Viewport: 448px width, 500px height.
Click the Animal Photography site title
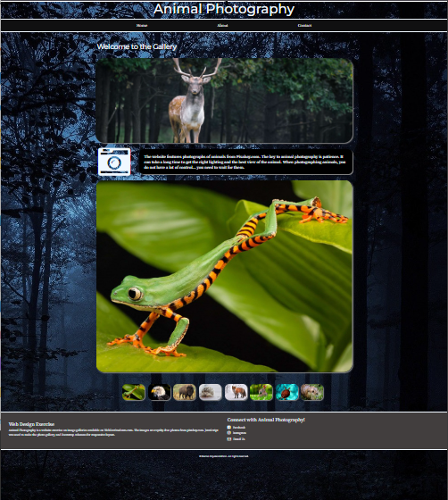tap(224, 9)
